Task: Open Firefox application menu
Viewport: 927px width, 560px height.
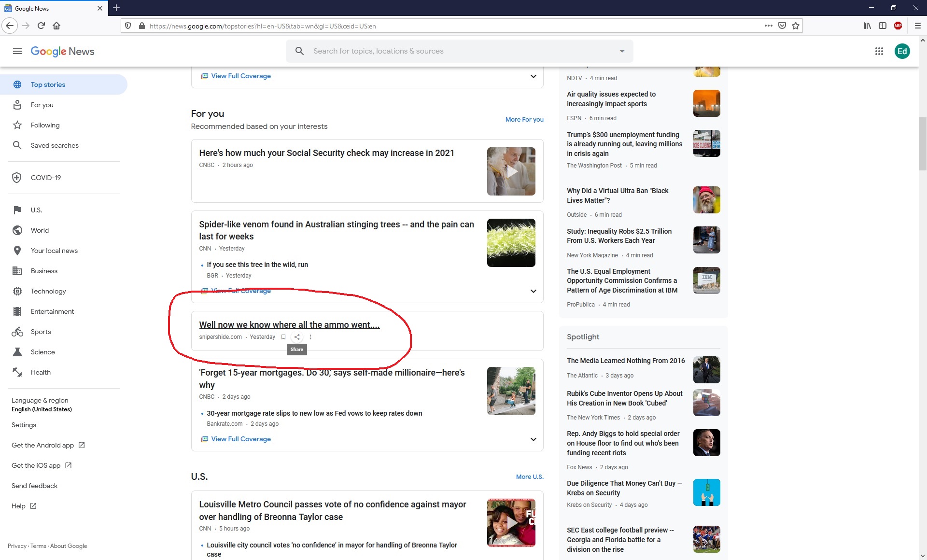Action: tap(918, 26)
